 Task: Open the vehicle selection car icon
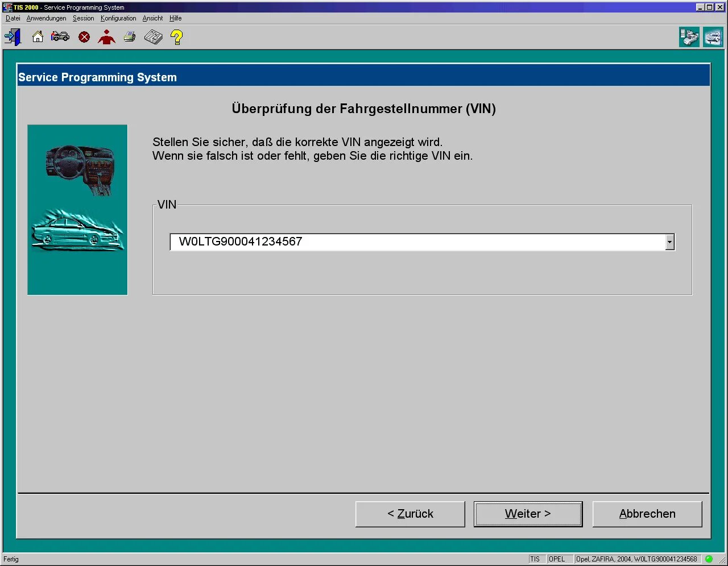[60, 37]
